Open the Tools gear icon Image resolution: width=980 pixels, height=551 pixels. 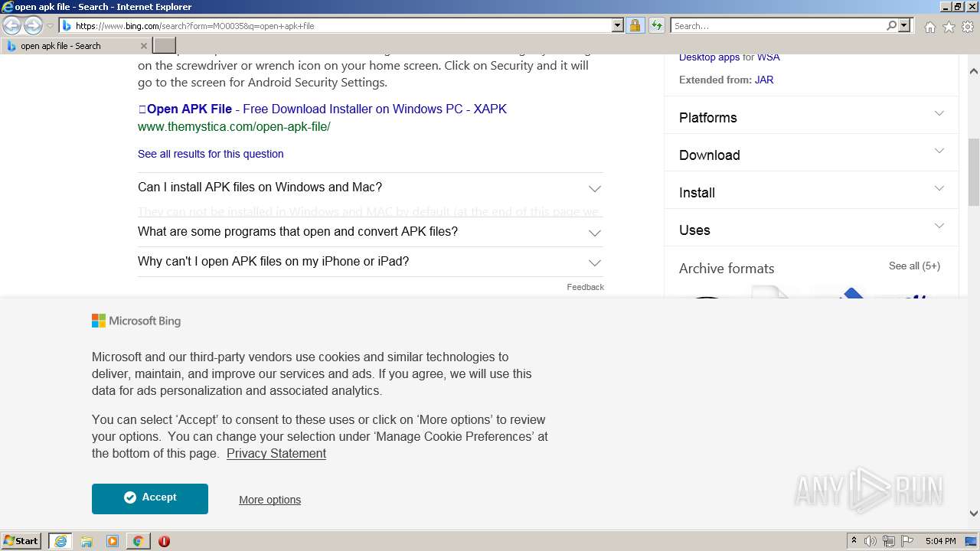coord(968,27)
